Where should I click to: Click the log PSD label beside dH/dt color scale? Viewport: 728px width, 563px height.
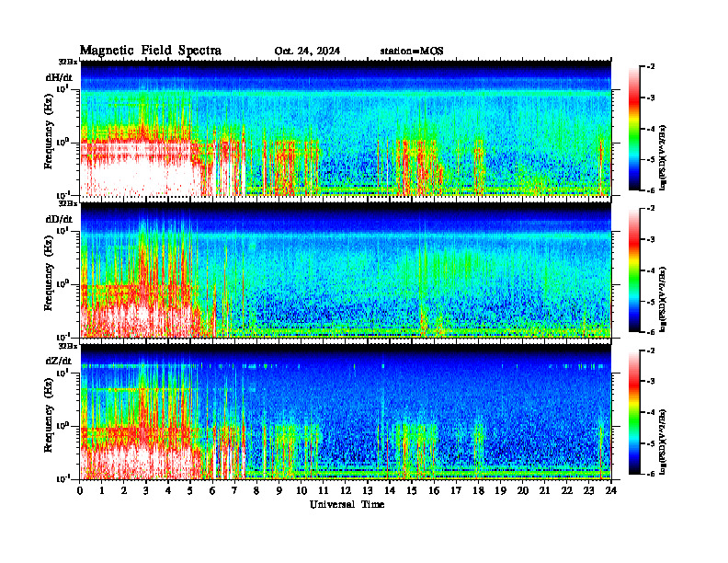click(x=664, y=157)
